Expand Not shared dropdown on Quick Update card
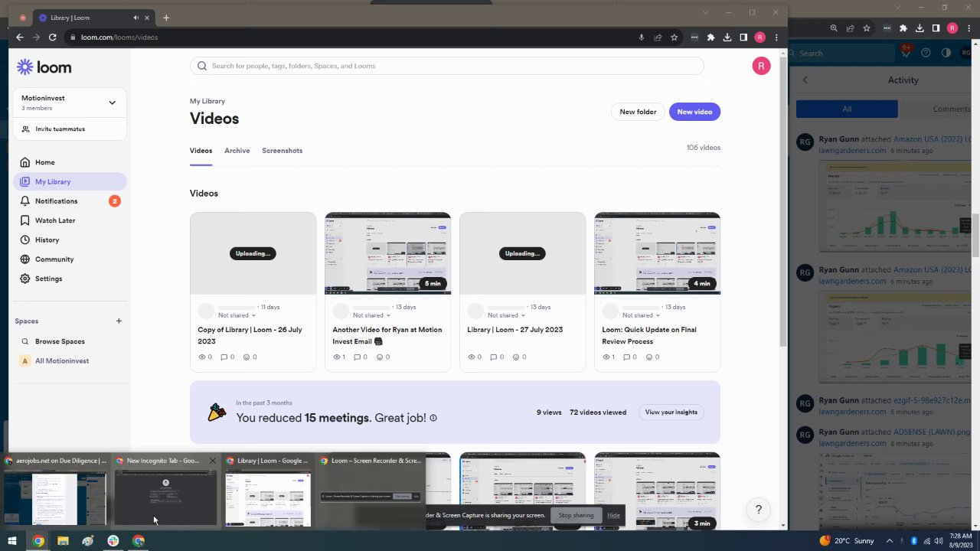Screen dimensions: 980x551 [x=641, y=315]
